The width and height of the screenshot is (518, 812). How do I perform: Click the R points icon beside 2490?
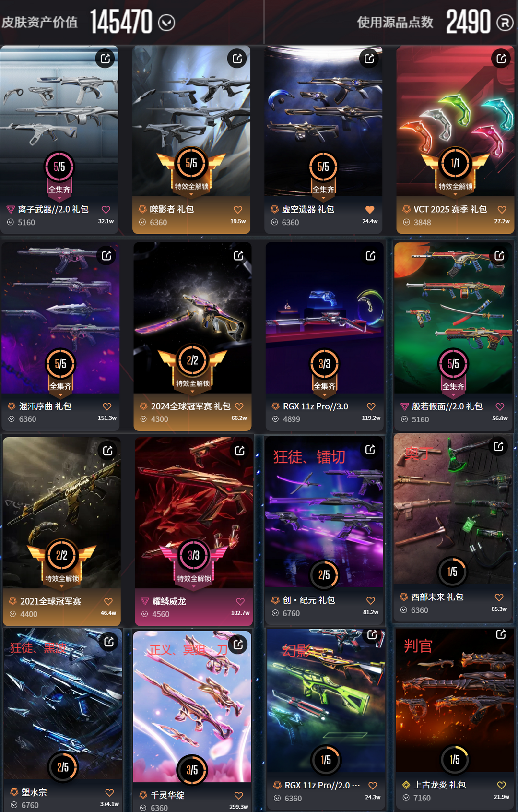[505, 23]
